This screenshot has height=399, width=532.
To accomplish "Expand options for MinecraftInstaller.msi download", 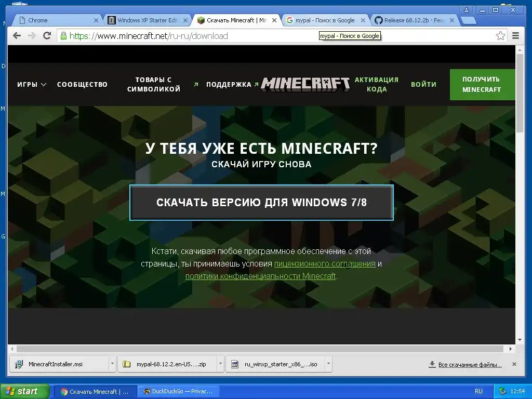I will 112,364.
